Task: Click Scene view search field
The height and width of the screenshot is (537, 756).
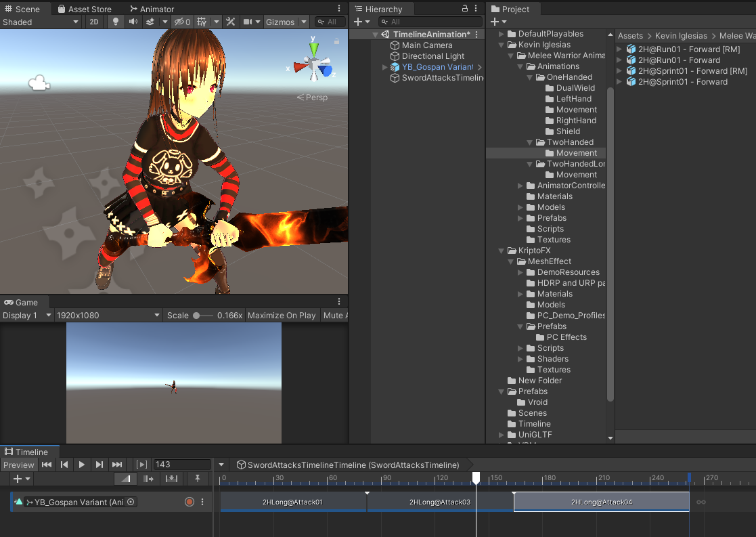Action: pyautogui.click(x=330, y=22)
